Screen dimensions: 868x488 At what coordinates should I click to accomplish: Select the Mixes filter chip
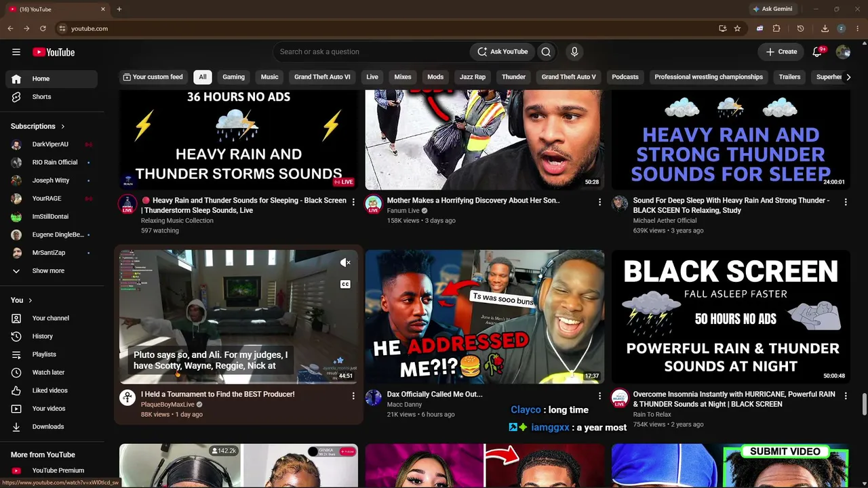coord(403,77)
